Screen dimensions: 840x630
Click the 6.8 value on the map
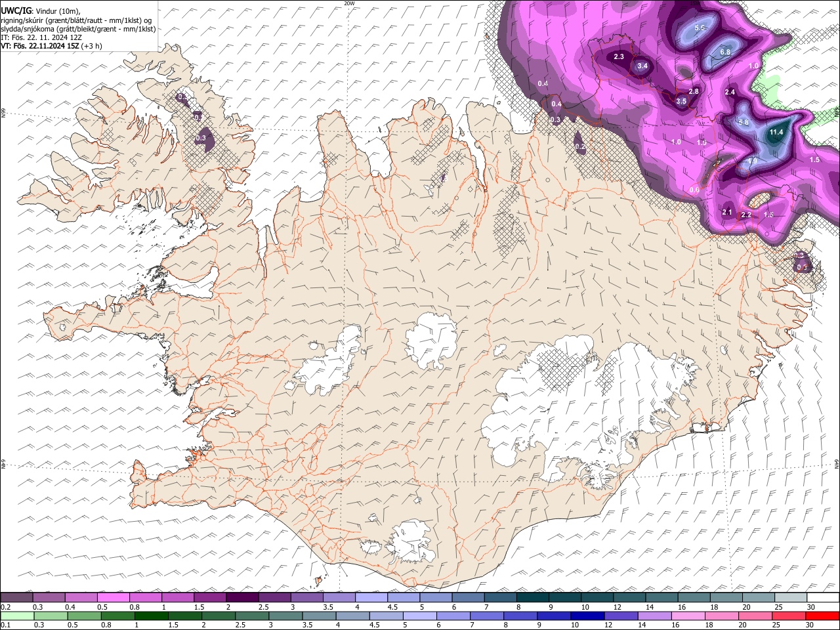coord(725,52)
